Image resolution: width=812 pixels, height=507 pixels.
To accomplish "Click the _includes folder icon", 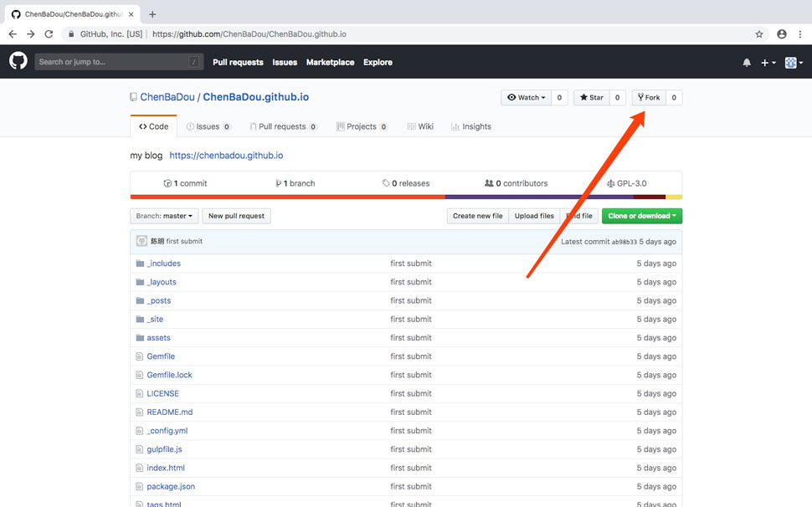I will pyautogui.click(x=140, y=264).
